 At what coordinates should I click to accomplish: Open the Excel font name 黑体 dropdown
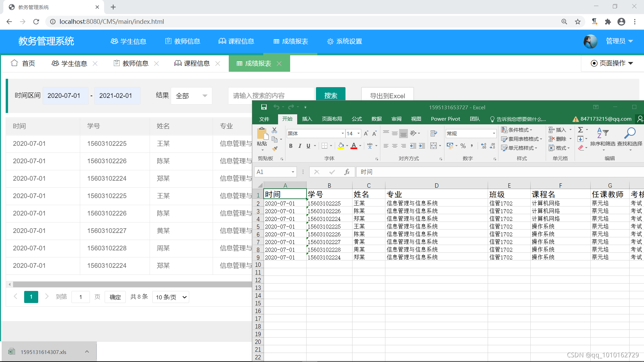pyautogui.click(x=342, y=133)
